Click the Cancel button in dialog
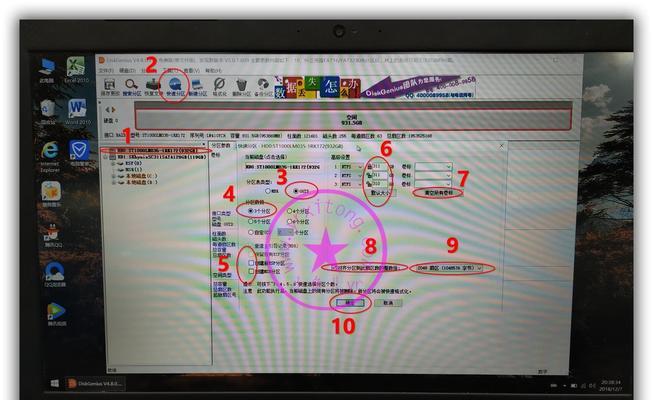Screen dimensions: 653x400 pyautogui.click(x=388, y=303)
